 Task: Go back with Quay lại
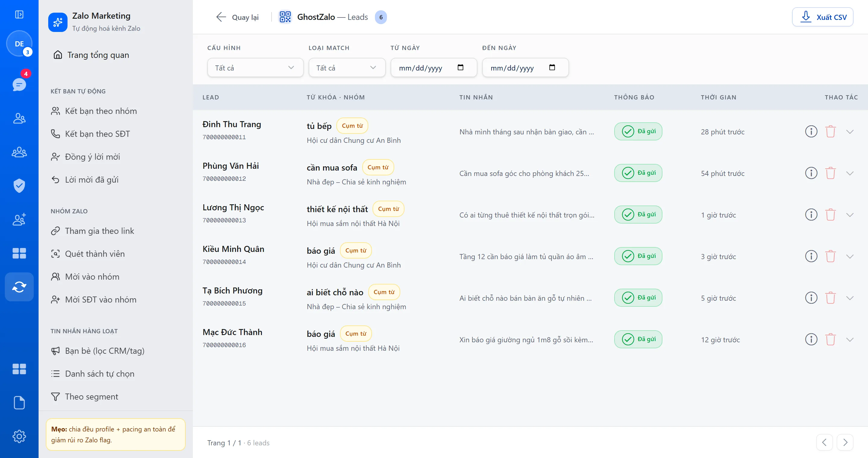pos(237,17)
